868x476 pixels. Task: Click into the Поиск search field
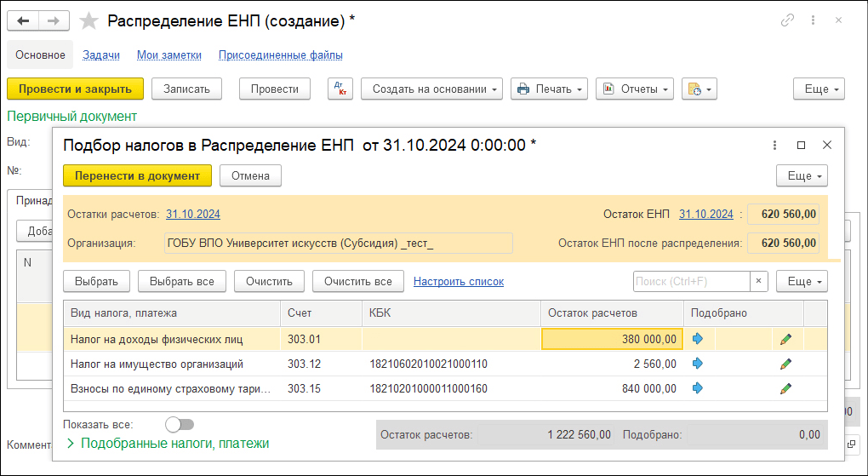(691, 281)
